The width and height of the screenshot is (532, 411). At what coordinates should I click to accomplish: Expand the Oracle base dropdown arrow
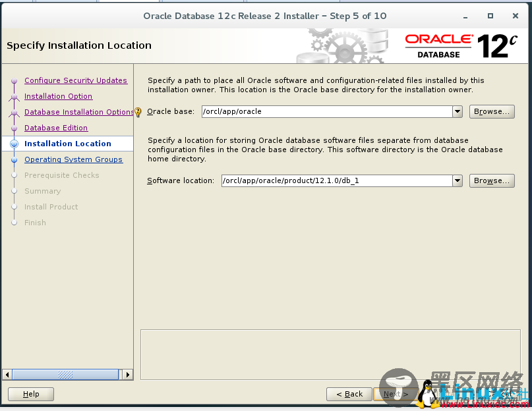(458, 111)
